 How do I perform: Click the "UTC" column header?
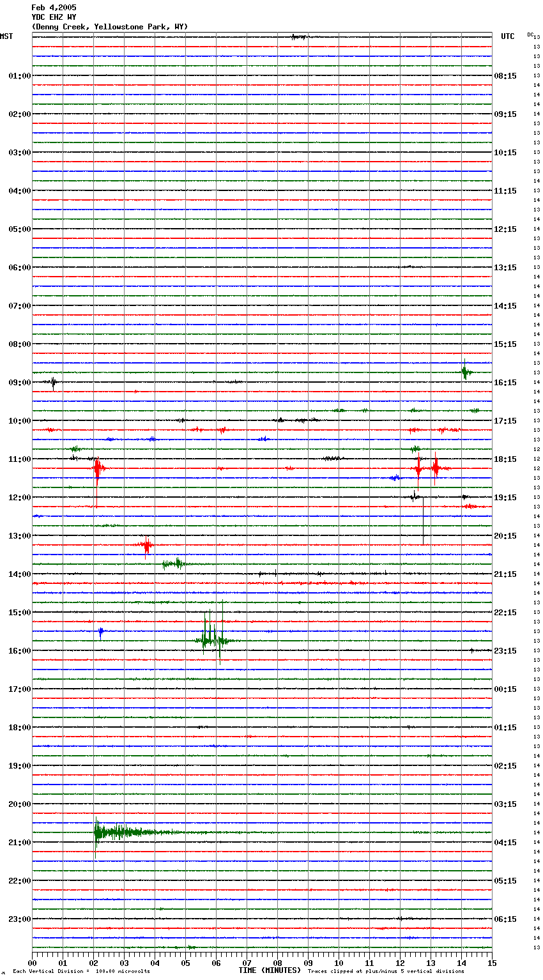[x=508, y=36]
